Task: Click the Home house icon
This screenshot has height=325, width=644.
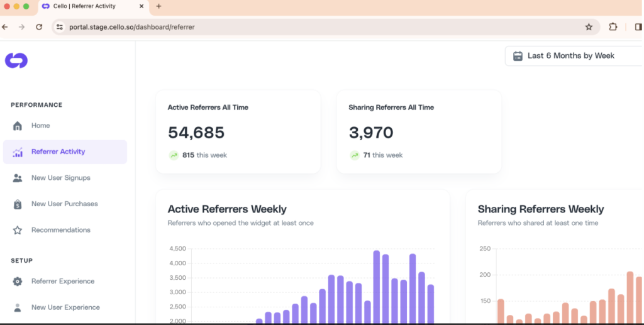Action: 17,126
